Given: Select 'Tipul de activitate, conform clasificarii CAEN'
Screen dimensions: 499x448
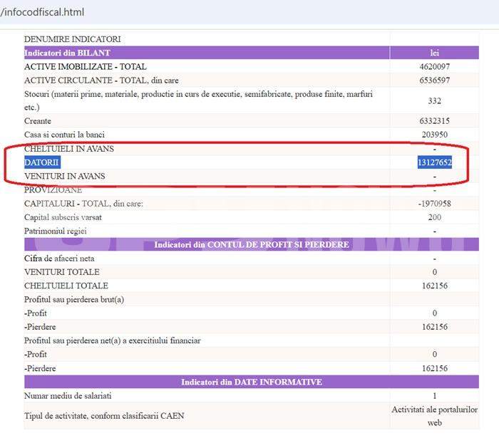Looking at the screenshot, I should (104, 415).
